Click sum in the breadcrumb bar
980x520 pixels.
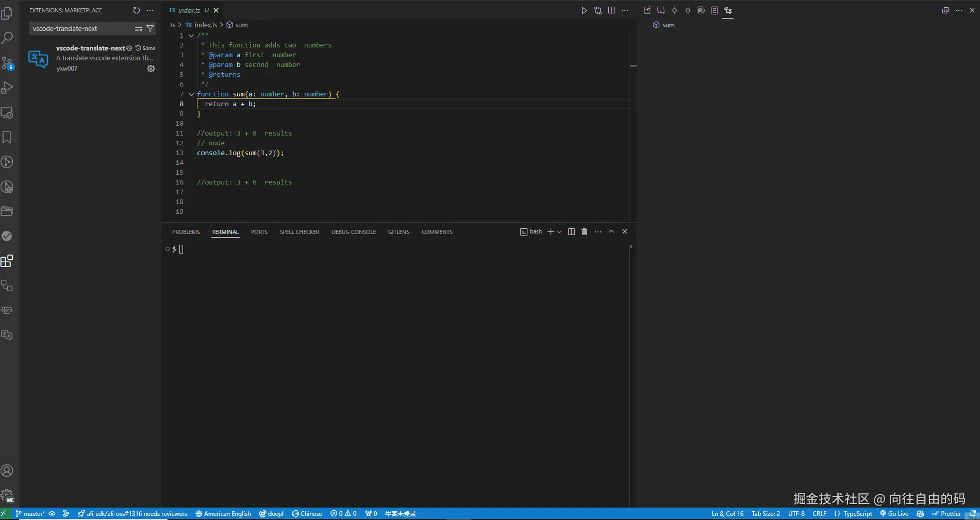(x=241, y=24)
